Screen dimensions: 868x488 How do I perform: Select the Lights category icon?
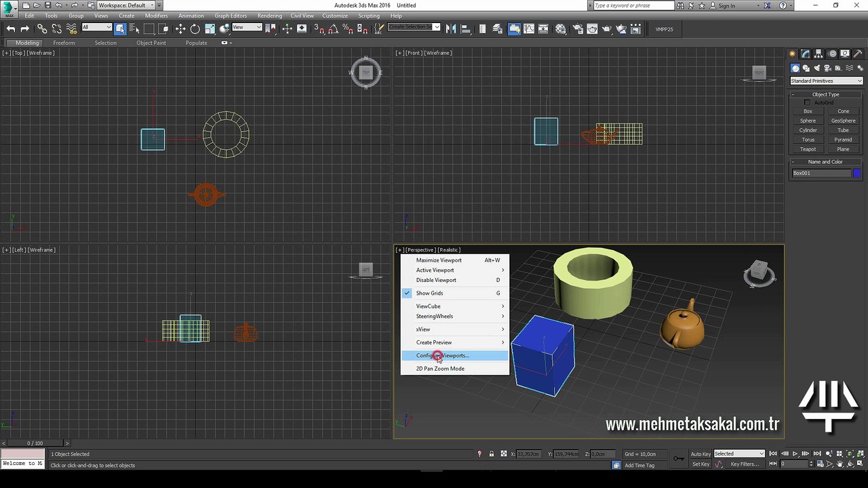click(x=817, y=68)
